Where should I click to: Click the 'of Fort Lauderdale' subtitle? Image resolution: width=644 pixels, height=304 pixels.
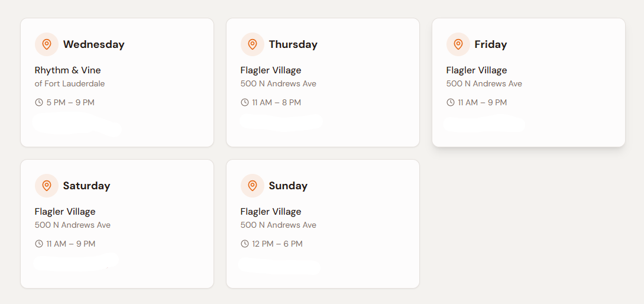pyautogui.click(x=70, y=83)
